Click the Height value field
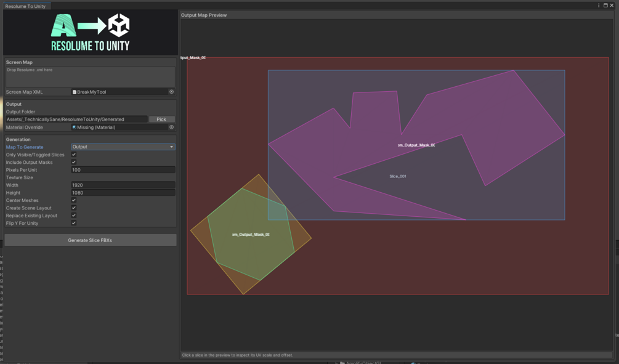The image size is (619, 364). tap(123, 193)
